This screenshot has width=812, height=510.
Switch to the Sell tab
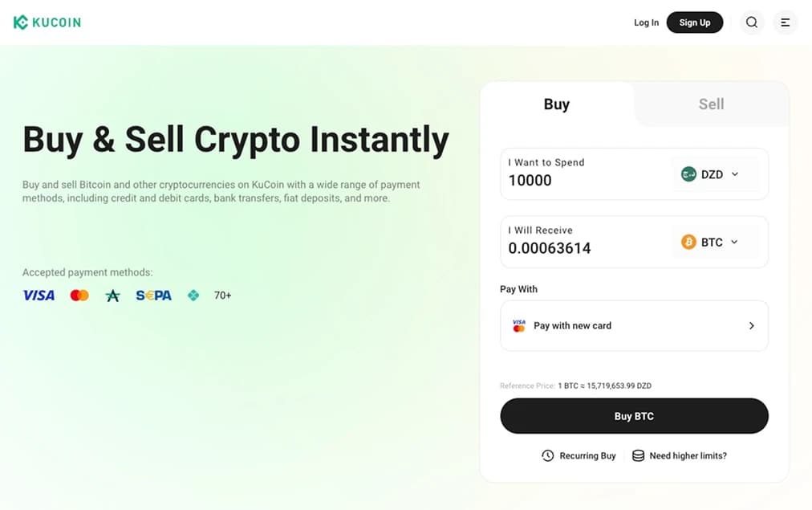(710, 104)
